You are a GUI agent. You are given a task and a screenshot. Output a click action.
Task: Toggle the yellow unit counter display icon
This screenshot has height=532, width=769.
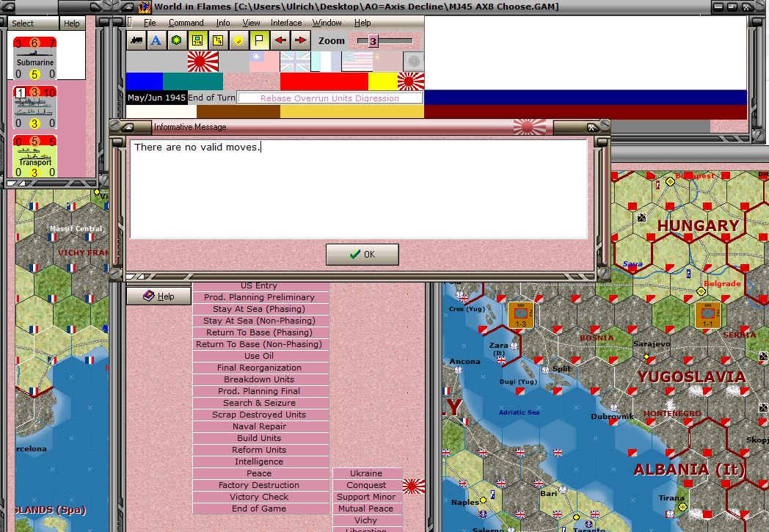[197, 40]
